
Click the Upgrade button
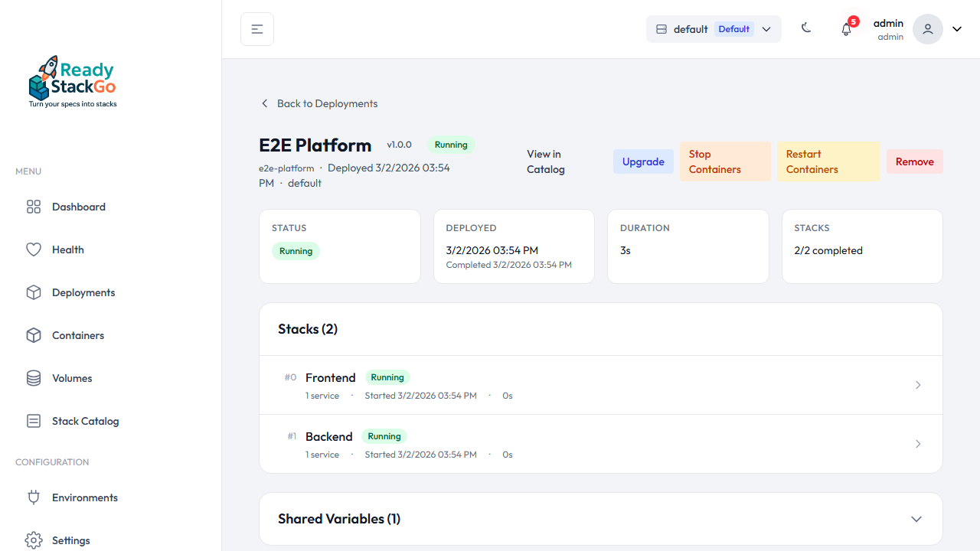(643, 161)
